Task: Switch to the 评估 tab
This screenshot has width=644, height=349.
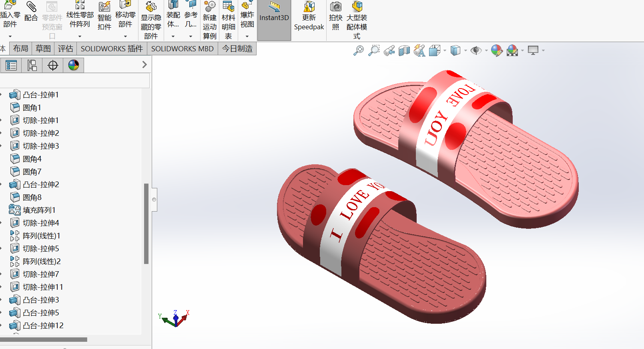Action: [x=66, y=48]
